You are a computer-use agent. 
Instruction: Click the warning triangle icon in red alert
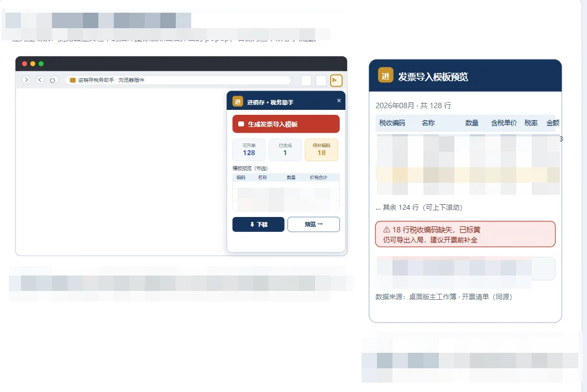(x=387, y=230)
